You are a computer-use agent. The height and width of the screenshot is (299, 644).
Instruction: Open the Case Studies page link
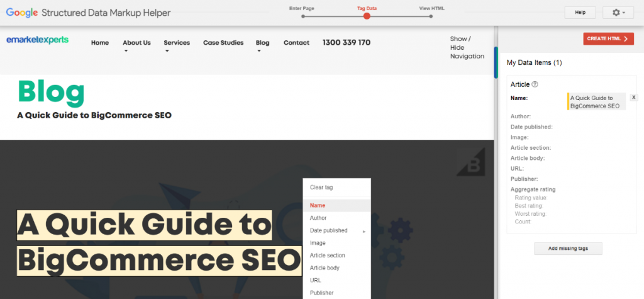223,43
